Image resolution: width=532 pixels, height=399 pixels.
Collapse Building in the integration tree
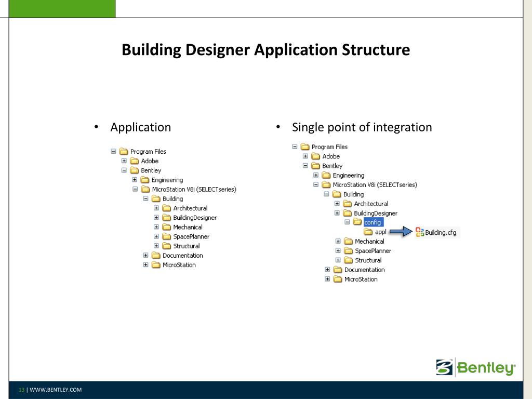coord(326,194)
